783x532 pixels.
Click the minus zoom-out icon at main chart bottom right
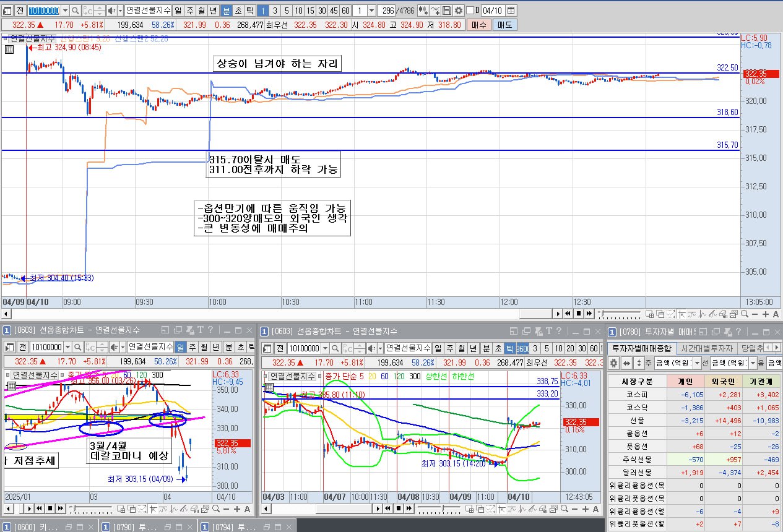(755, 314)
